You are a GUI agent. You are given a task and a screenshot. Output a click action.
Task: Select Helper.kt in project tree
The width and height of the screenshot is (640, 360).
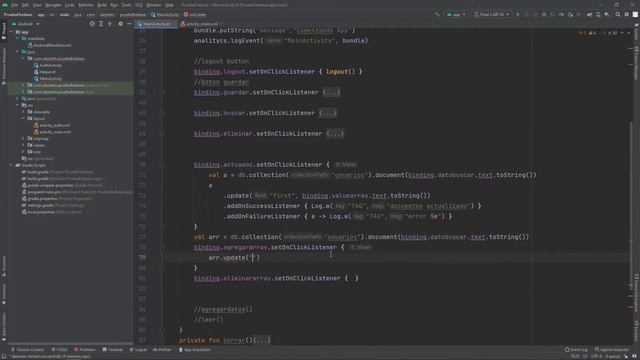[x=45, y=72]
